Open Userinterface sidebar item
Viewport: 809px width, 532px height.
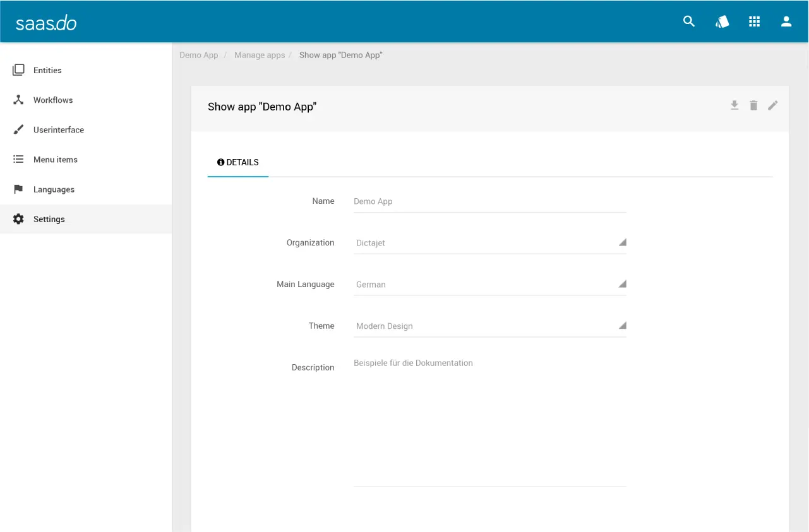pos(58,129)
